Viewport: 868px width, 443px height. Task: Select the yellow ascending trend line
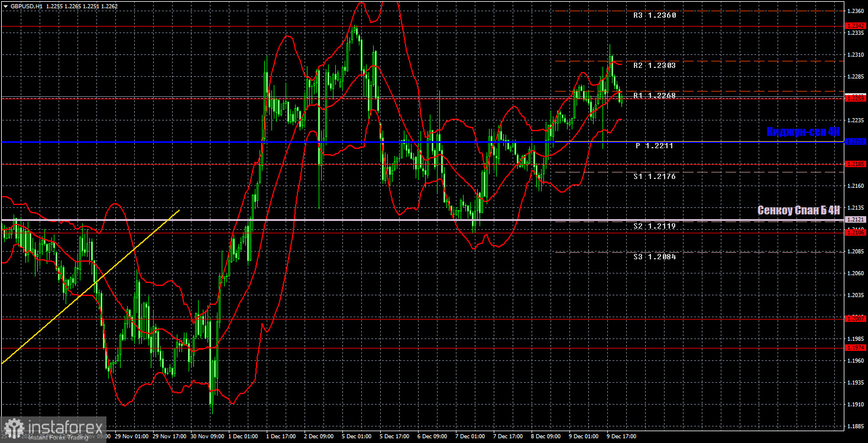point(90,286)
